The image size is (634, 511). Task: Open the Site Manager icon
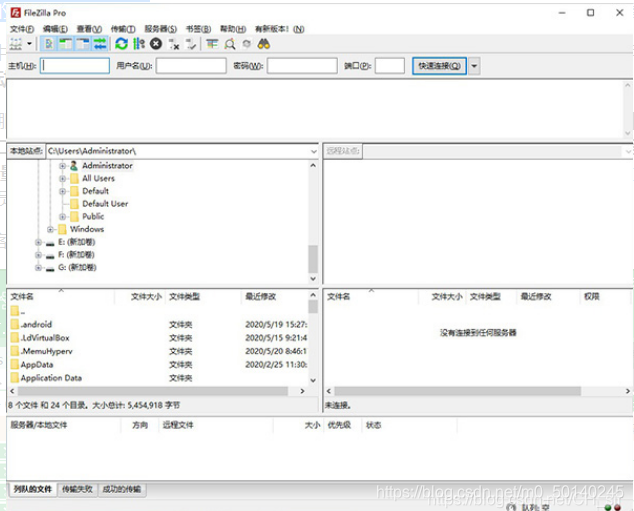click(16, 44)
